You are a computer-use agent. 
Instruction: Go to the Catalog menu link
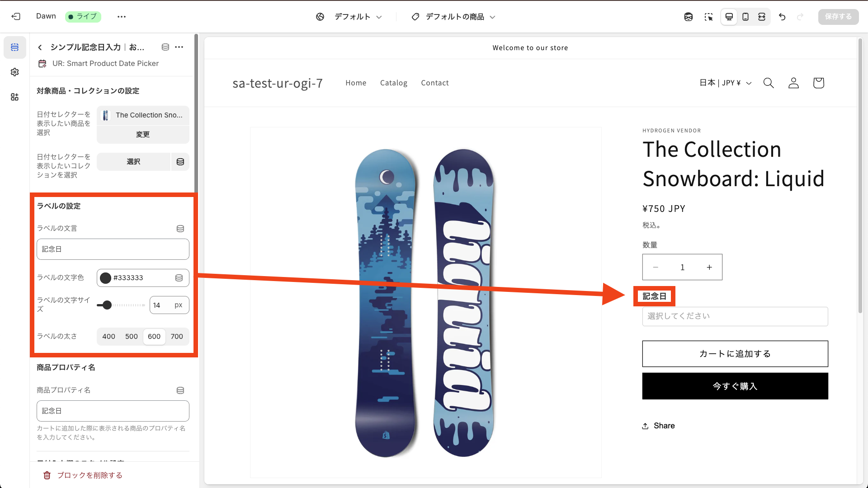[393, 83]
